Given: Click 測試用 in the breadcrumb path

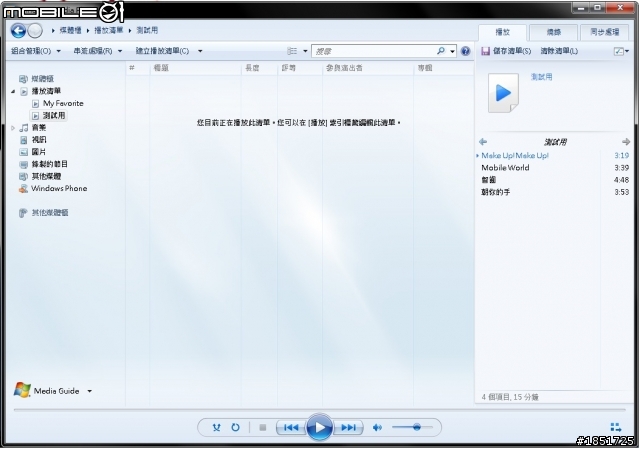Looking at the screenshot, I should (147, 30).
